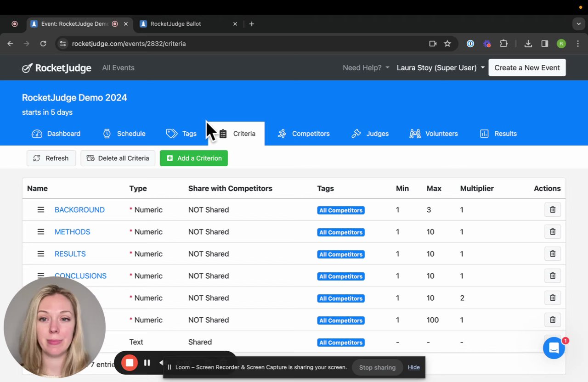Viewport: 588px width, 382px height.
Task: Hide the Loom sharing notification
Action: pos(414,367)
